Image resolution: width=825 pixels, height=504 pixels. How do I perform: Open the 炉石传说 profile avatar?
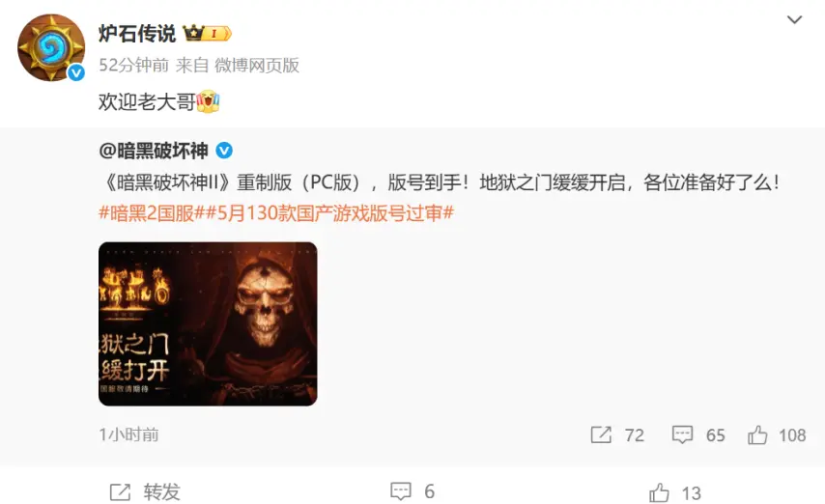(51, 48)
